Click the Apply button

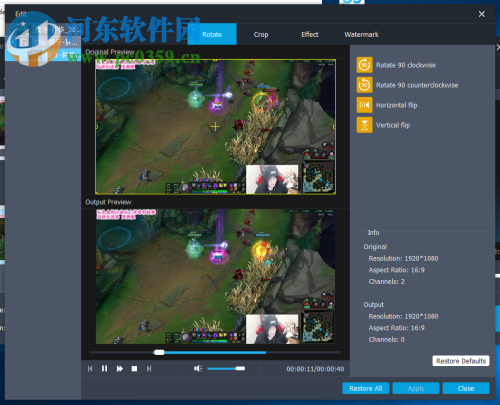(x=416, y=388)
